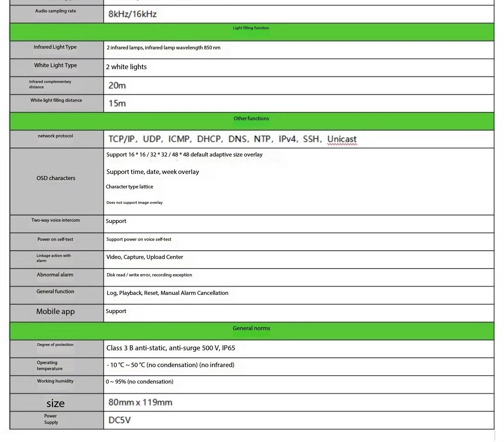Click the 'Abnormal alarm' label
The image size is (504, 442).
click(x=55, y=275)
